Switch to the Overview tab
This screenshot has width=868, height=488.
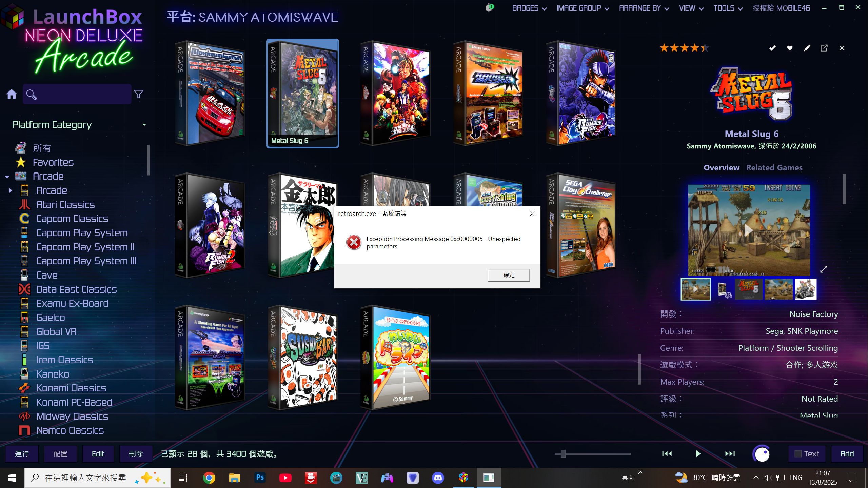tap(721, 168)
